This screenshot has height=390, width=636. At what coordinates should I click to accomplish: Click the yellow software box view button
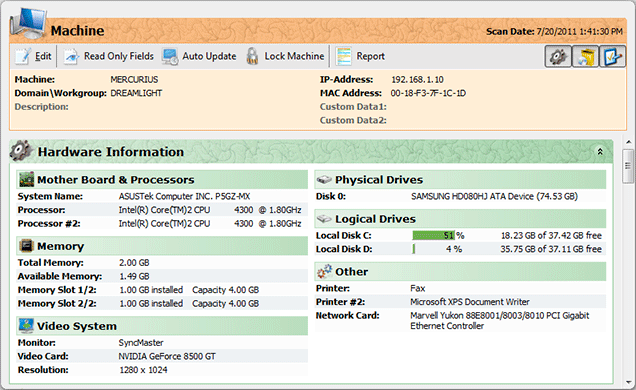pyautogui.click(x=585, y=56)
